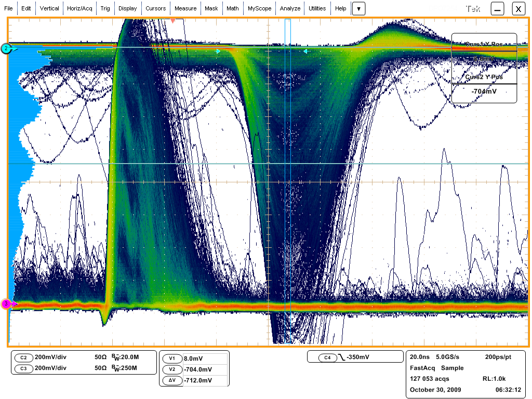Open the Vertical menu
This screenshot has width=532, height=399.
click(49, 9)
